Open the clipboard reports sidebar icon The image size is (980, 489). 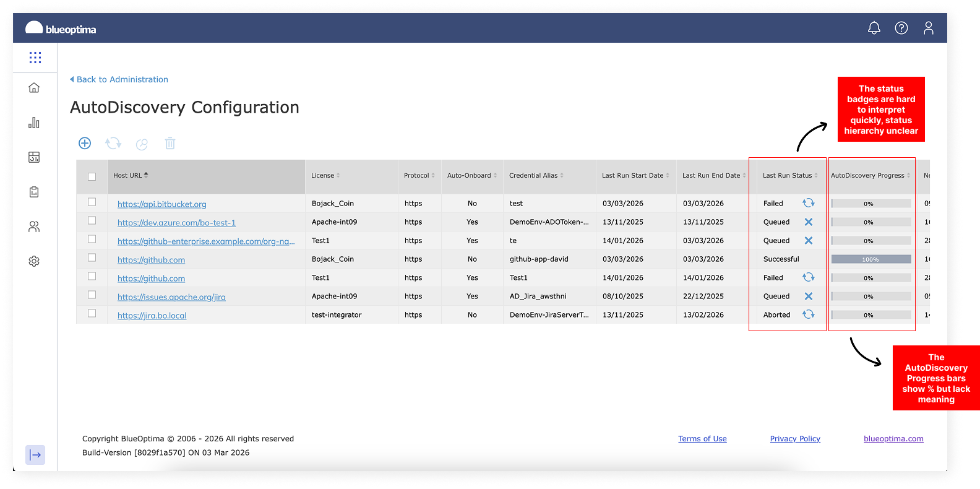(34, 192)
